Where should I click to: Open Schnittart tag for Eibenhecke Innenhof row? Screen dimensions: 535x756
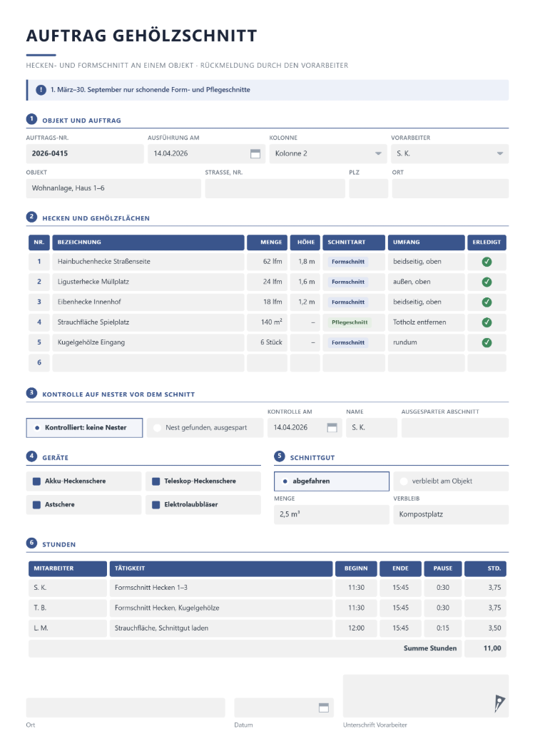pyautogui.click(x=348, y=302)
